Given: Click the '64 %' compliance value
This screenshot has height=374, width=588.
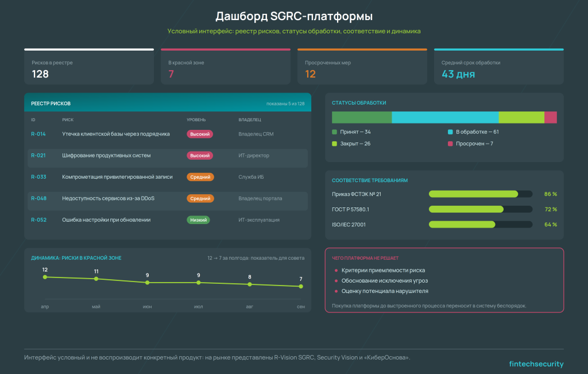Looking at the screenshot, I should (x=551, y=224).
